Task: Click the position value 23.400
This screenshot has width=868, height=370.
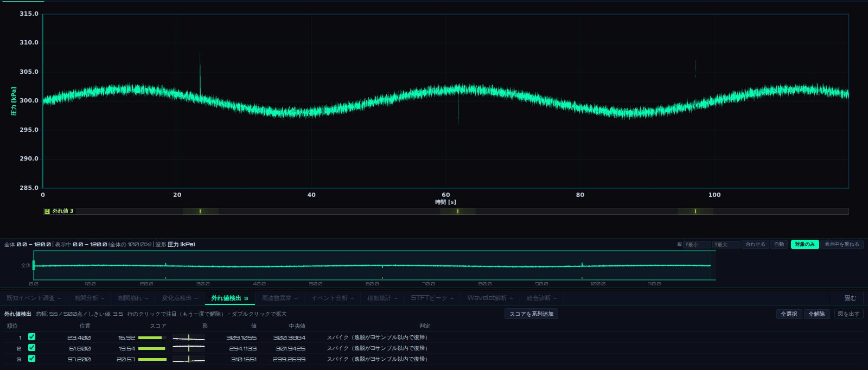Action: click(79, 337)
